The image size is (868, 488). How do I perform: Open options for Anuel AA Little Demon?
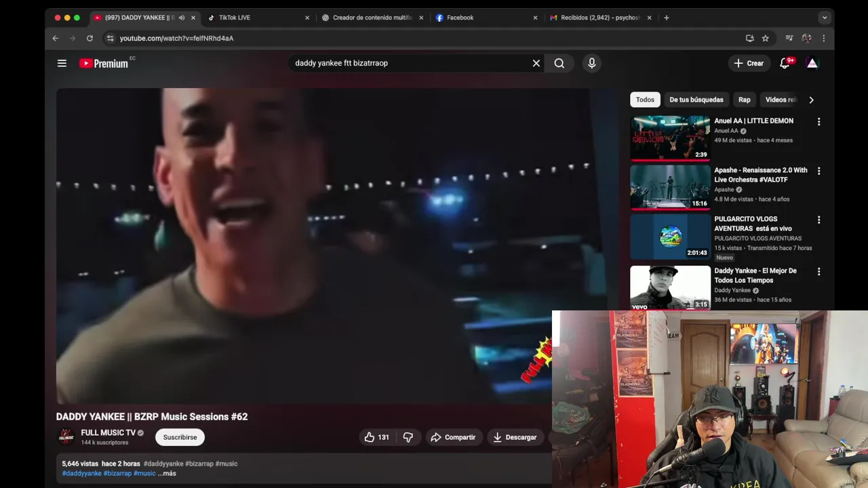point(818,122)
